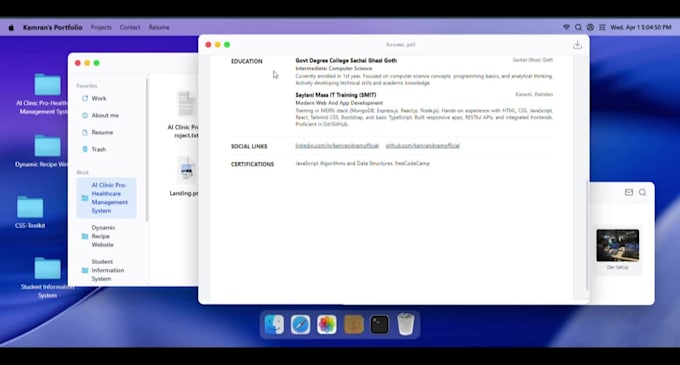Screen dimensions: 680x365
Task: Select AI Clinic Pro-Healthcare Management System in sidebar
Action: coord(107,198)
